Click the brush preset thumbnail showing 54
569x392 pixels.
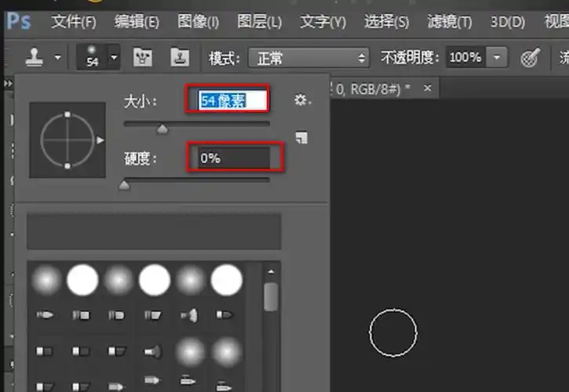point(92,57)
